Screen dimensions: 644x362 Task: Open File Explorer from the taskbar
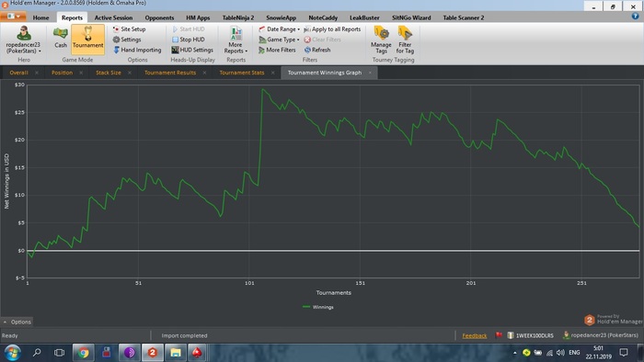pyautogui.click(x=176, y=353)
